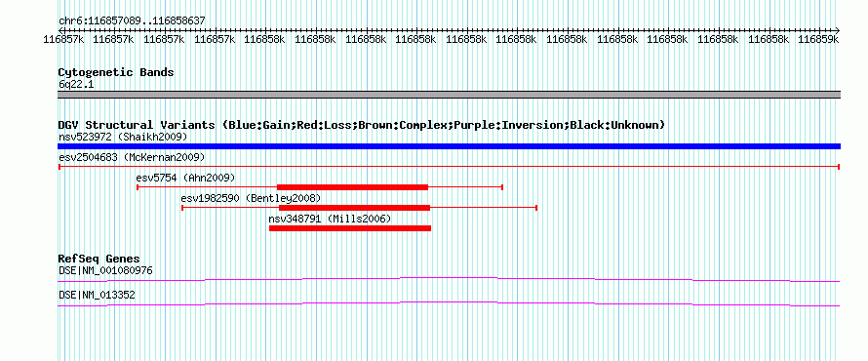Viewport: 868px width, 361px height.
Task: Select the RefSeq Genes track heading
Action: pyautogui.click(x=99, y=260)
